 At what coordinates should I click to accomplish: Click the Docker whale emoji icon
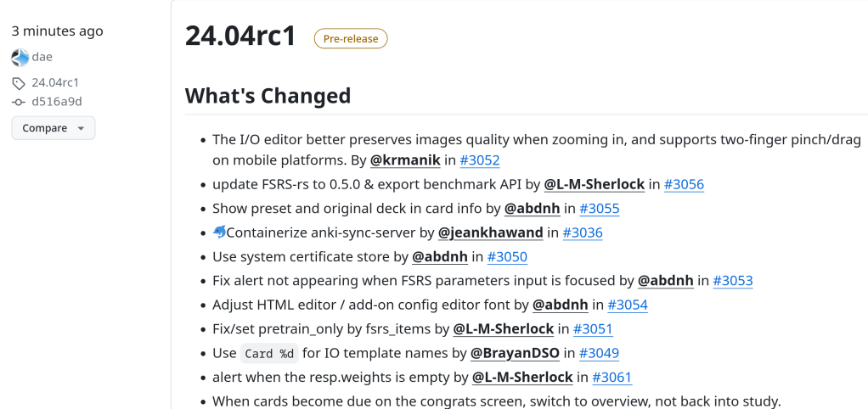tap(219, 233)
